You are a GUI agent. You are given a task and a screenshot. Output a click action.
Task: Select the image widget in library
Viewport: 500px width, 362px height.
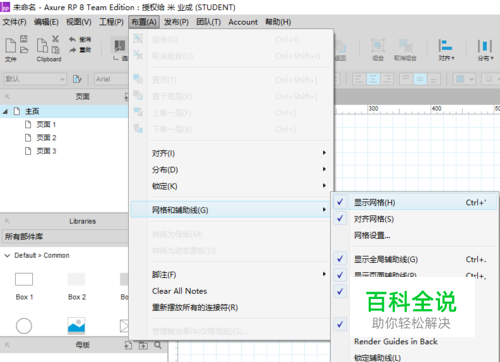coord(76,326)
